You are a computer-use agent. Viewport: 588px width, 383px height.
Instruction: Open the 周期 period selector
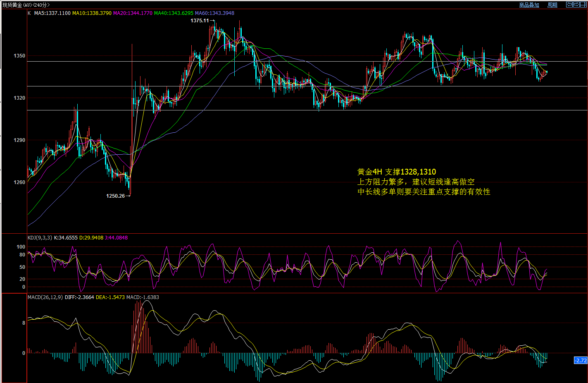coord(552,5)
